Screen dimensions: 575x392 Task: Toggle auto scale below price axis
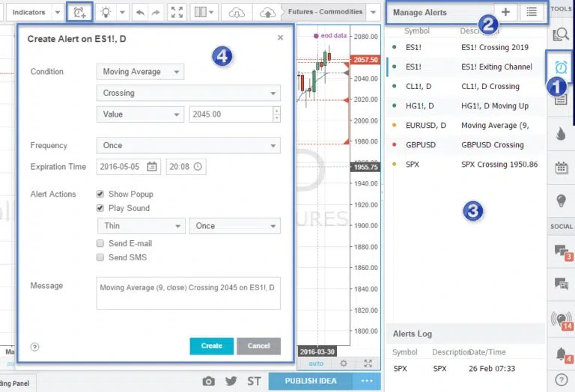click(316, 364)
